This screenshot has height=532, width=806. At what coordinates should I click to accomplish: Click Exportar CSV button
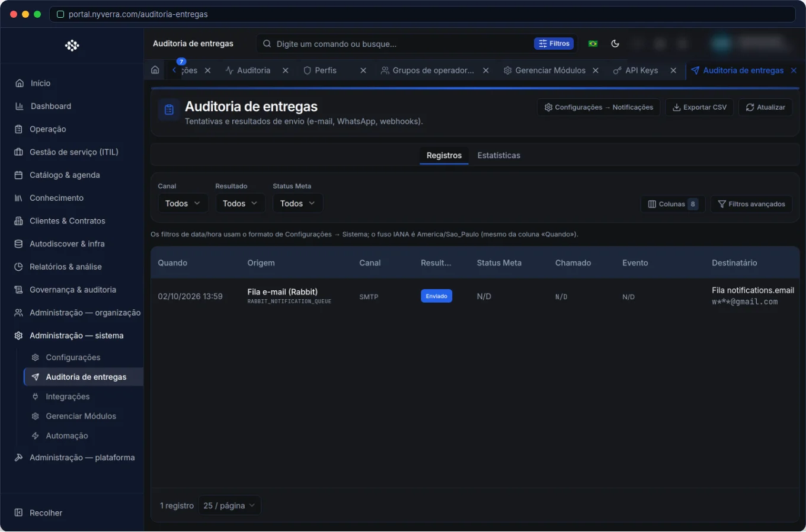pos(699,107)
